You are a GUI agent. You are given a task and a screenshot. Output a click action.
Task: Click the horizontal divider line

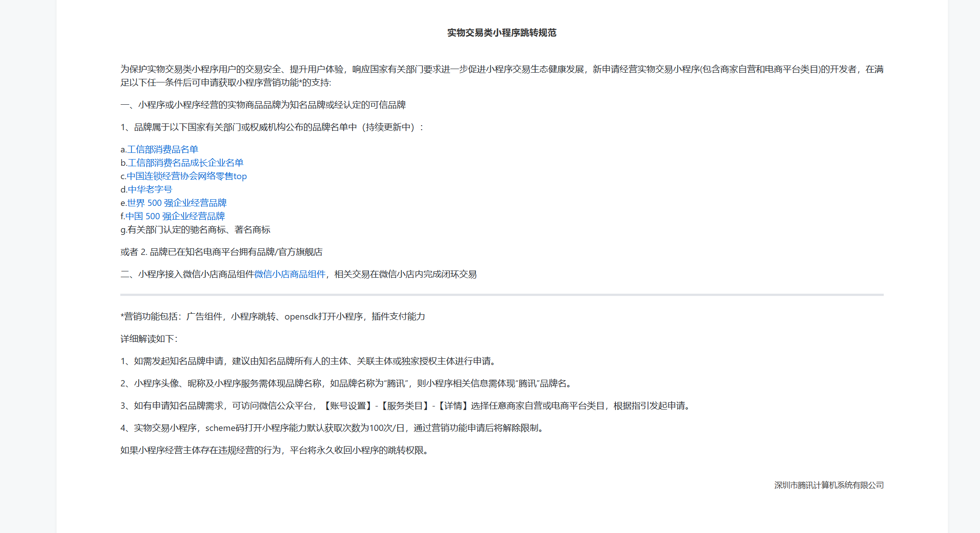click(x=502, y=295)
